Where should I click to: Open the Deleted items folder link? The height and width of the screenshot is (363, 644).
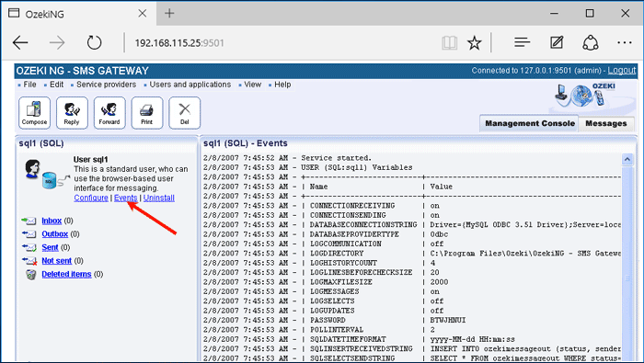click(x=66, y=274)
